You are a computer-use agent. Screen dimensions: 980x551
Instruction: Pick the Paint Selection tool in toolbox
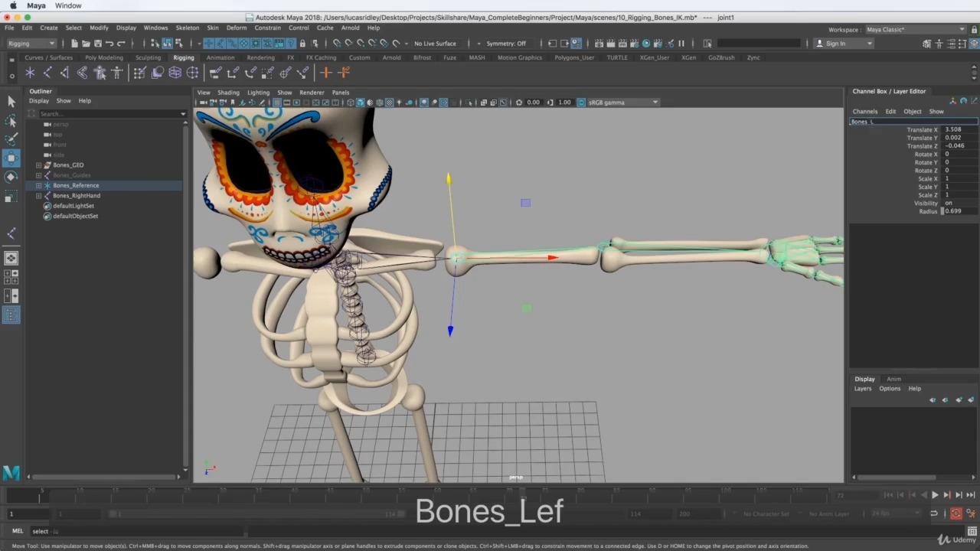coord(11,139)
